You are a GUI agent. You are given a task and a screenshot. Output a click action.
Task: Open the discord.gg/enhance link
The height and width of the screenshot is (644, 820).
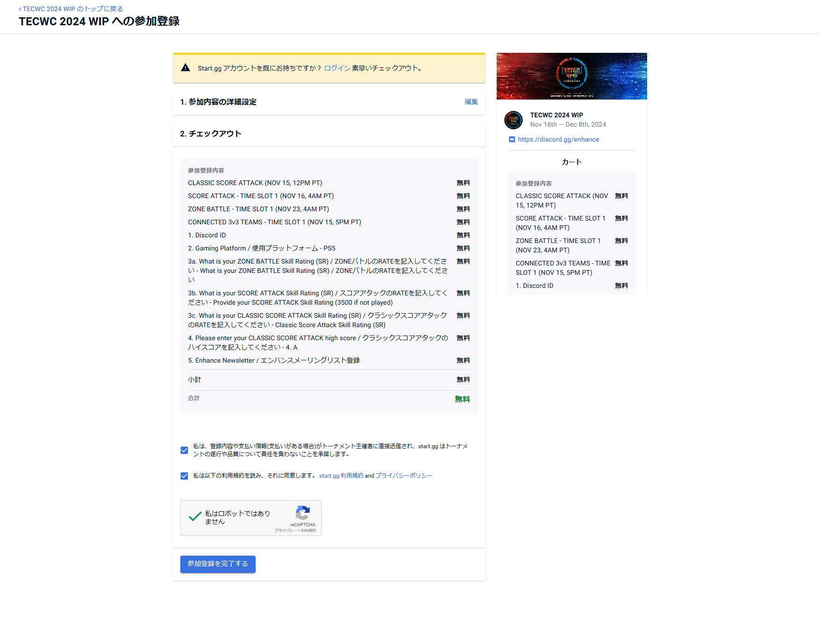[558, 140]
